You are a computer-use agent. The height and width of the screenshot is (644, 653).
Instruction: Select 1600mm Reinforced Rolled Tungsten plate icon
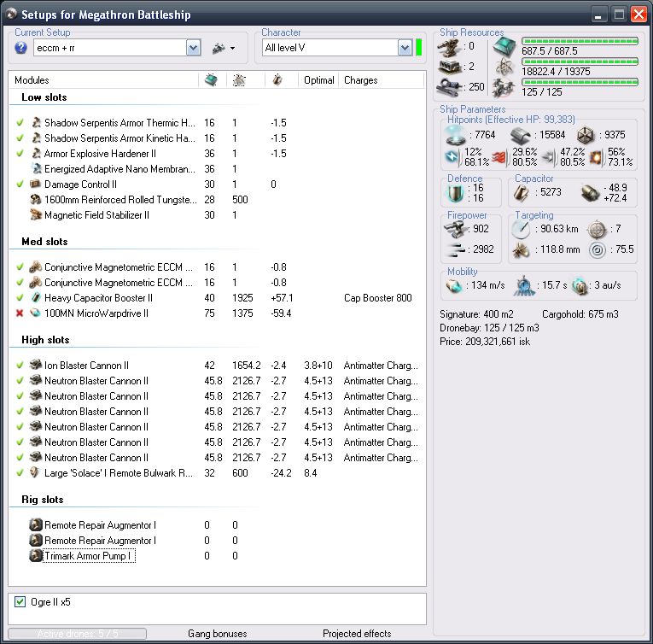click(36, 199)
